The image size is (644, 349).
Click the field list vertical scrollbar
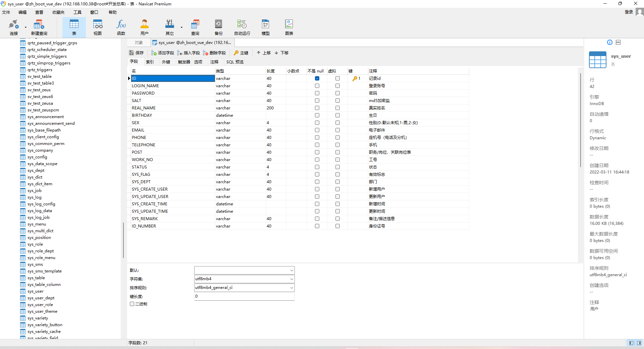581,120
